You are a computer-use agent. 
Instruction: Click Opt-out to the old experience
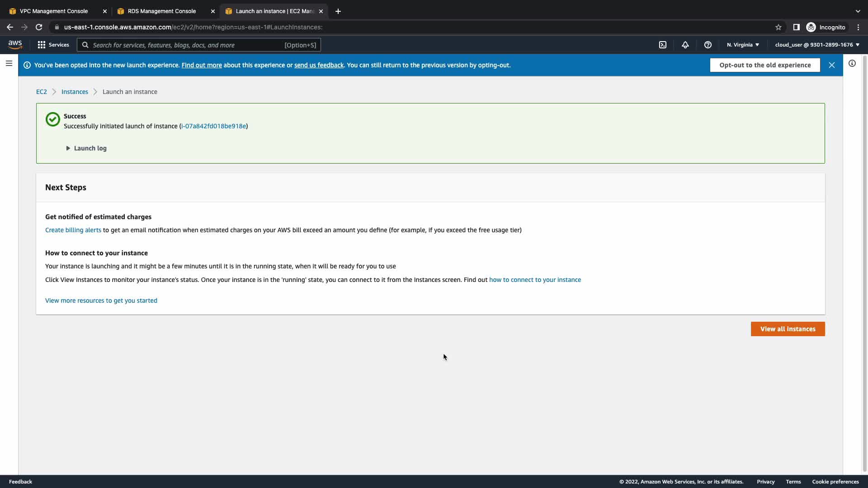tap(765, 65)
